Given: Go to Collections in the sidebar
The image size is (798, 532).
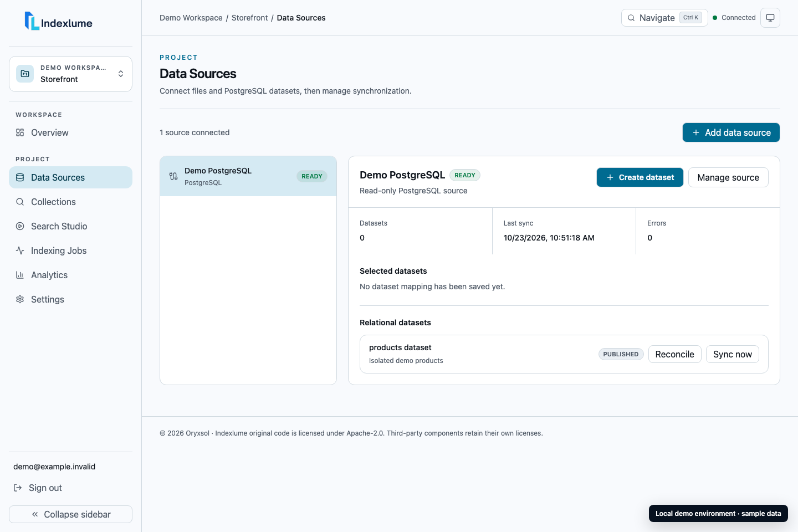Looking at the screenshot, I should 70,202.
